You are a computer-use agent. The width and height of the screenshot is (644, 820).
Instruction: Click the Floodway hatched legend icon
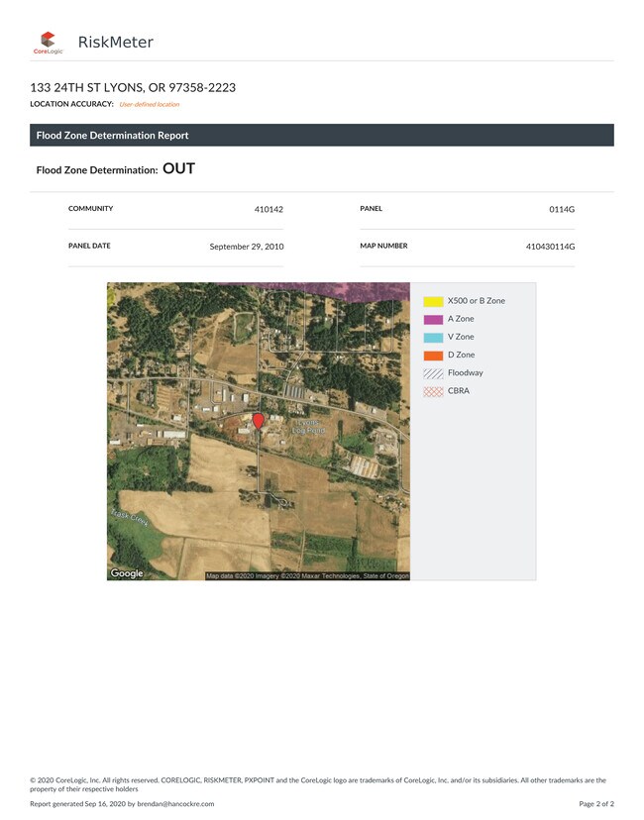[433, 373]
